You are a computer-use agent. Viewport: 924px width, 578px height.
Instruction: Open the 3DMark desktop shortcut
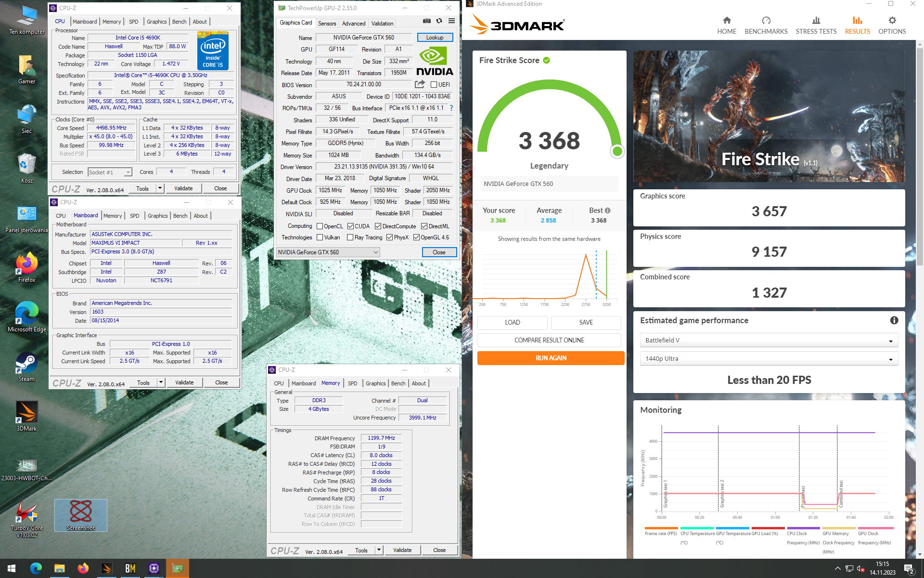pos(26,416)
